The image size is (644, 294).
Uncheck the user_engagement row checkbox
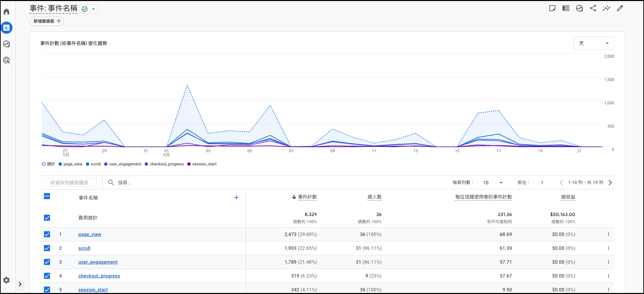point(47,262)
